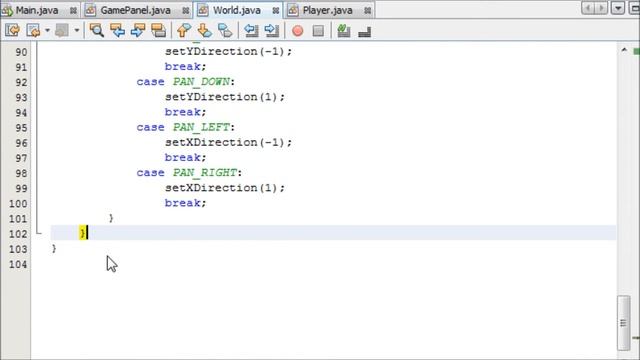Find the previous occurrence

118,30
